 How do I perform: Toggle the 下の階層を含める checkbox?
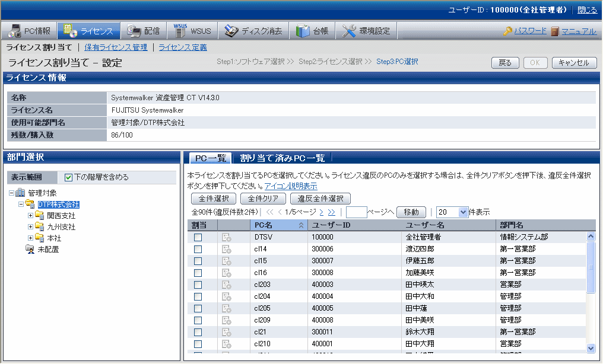click(68, 177)
